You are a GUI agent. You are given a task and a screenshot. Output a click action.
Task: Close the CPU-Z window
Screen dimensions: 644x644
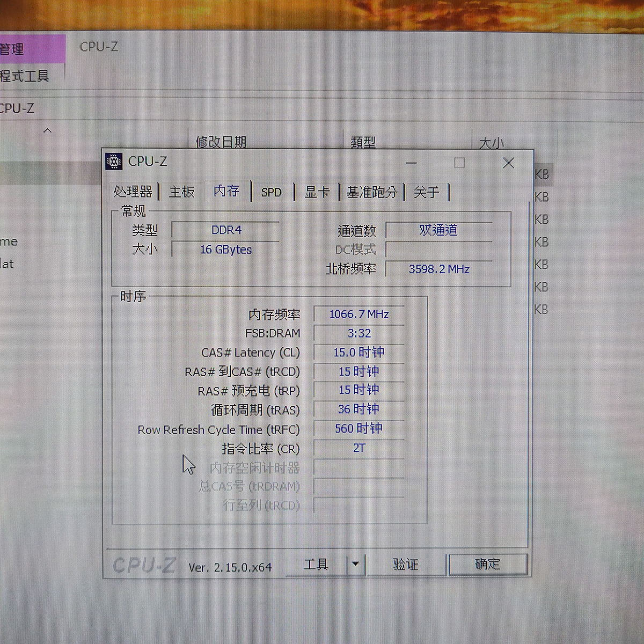[x=508, y=163]
